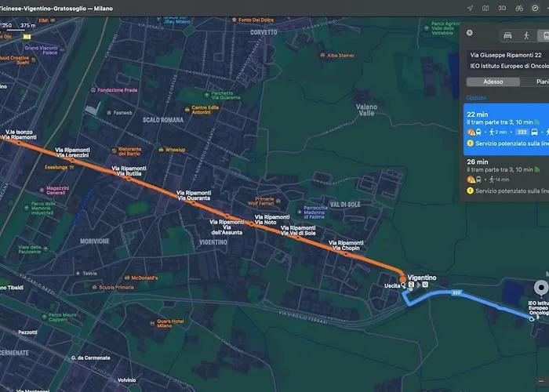Click Via Ripamonti Via Chopin stop
Image resolution: width=549 pixels, height=392 pixels.
[x=346, y=254]
